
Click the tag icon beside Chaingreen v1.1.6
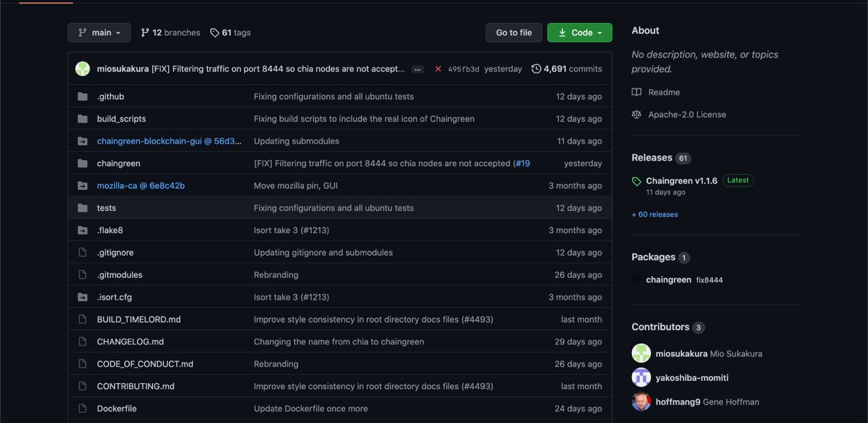click(x=636, y=181)
